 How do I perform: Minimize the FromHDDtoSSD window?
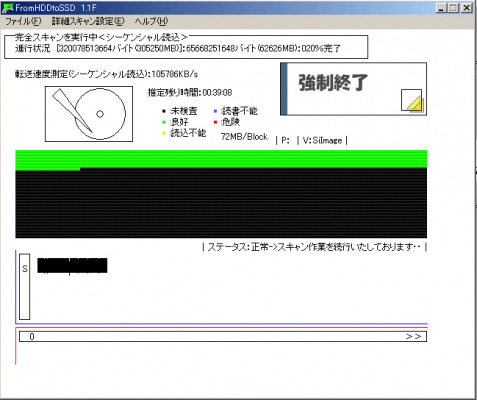click(441, 8)
